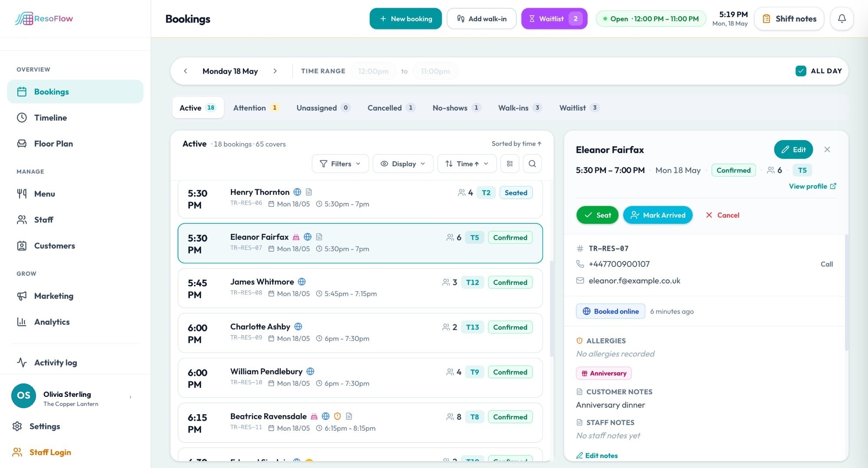Click Call link beside phone number

point(826,264)
